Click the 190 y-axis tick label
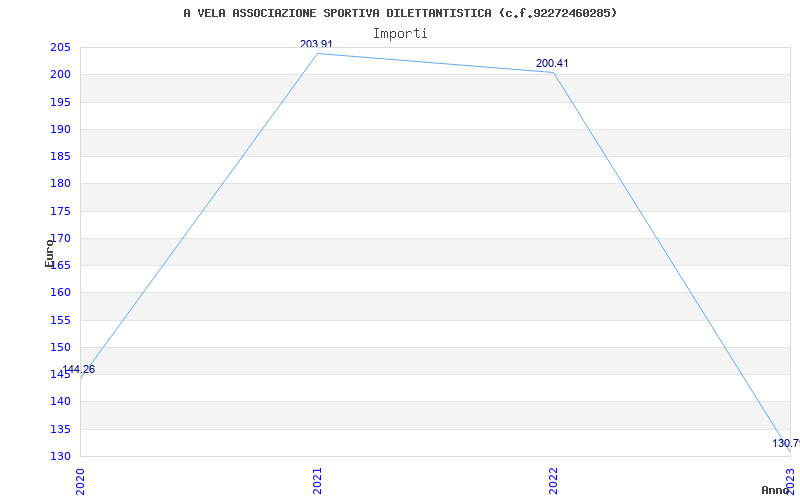 [60, 130]
